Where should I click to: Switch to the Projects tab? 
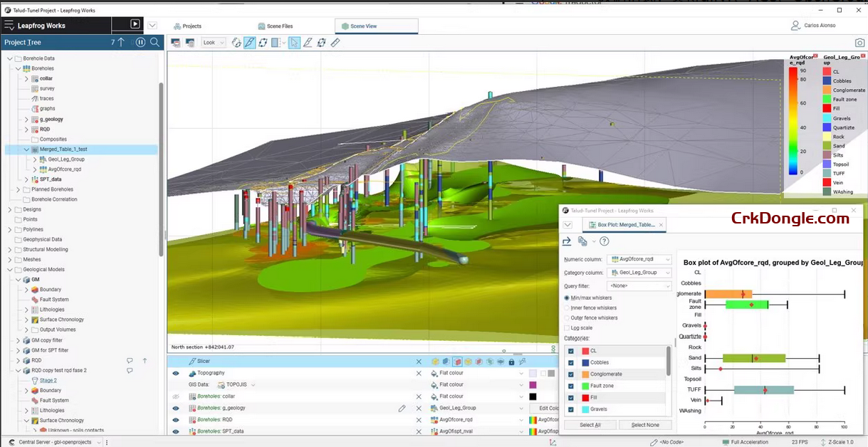point(188,26)
